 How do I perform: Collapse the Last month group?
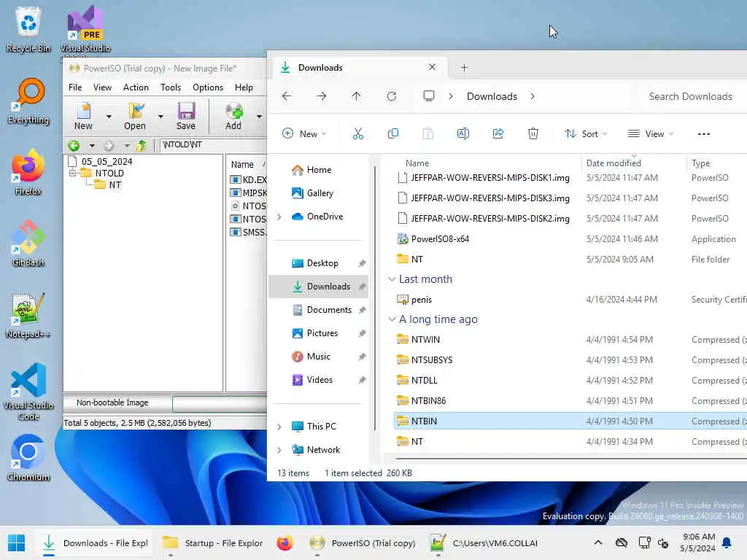[392, 279]
